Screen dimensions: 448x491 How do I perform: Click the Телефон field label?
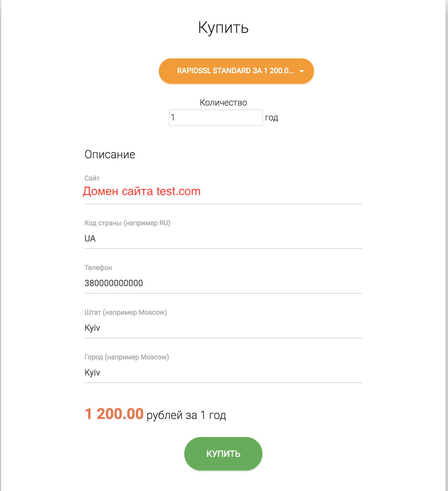tap(98, 268)
